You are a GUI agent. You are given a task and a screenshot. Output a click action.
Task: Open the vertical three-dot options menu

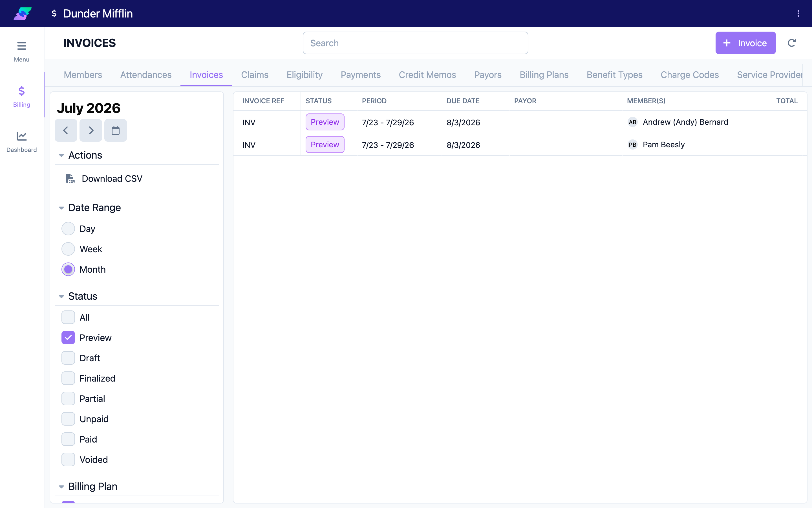[x=798, y=14]
